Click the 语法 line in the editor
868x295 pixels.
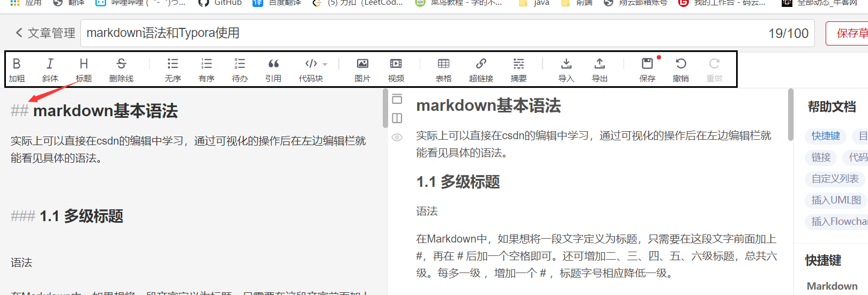tap(21, 263)
